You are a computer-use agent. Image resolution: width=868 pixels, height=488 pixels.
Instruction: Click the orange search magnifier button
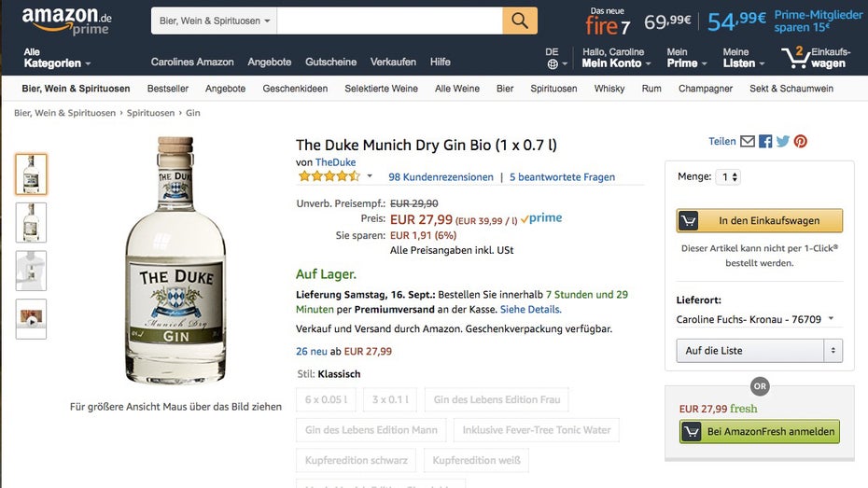pos(520,21)
